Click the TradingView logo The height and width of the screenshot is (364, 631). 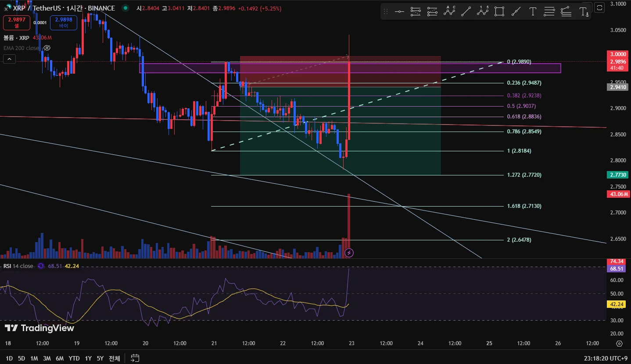[x=39, y=328]
